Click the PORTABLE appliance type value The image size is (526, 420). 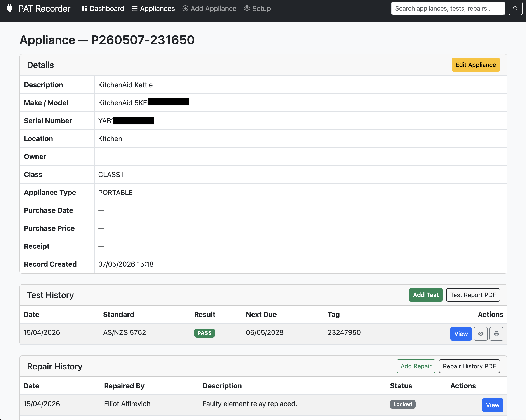click(115, 192)
